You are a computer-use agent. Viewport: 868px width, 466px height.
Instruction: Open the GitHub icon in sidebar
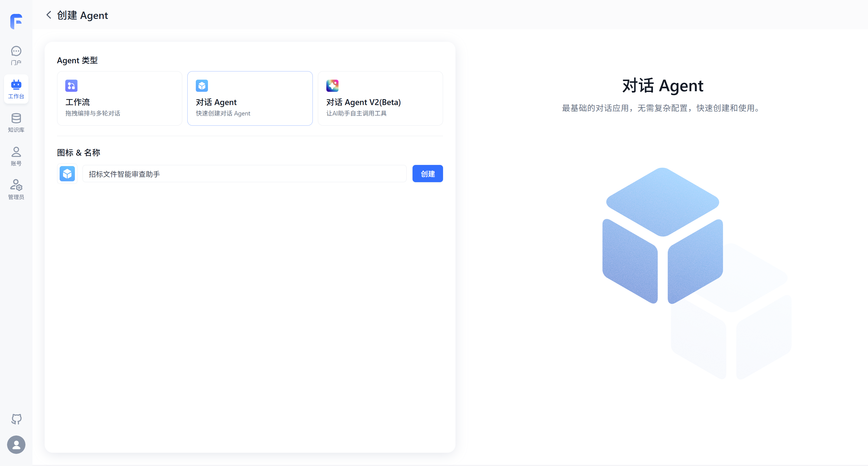pos(16,419)
